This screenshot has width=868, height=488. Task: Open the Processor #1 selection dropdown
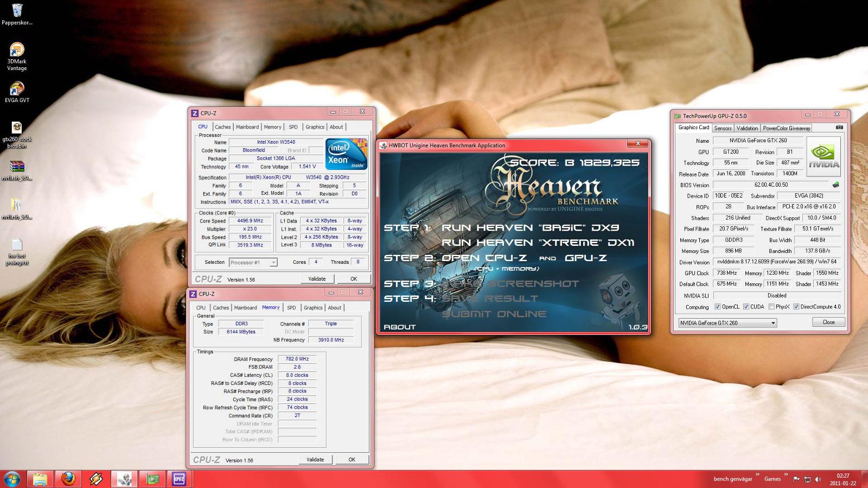click(x=253, y=262)
